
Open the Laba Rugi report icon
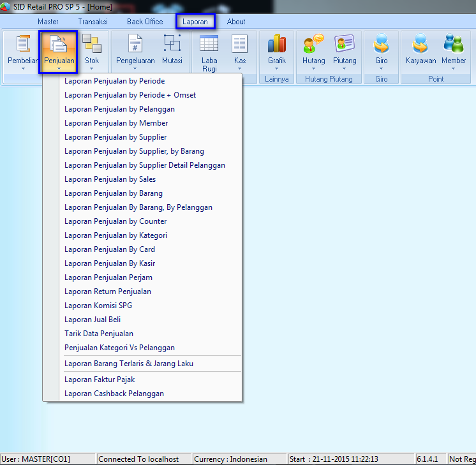point(209,44)
